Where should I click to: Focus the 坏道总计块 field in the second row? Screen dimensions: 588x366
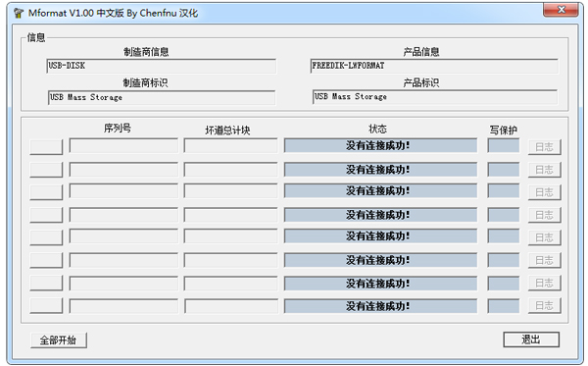click(231, 170)
